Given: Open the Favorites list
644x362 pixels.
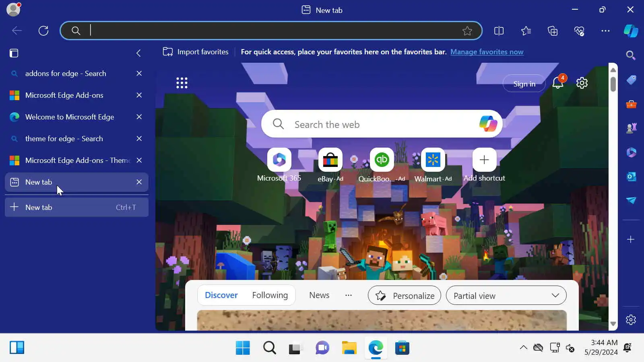Looking at the screenshot, I should (x=526, y=31).
